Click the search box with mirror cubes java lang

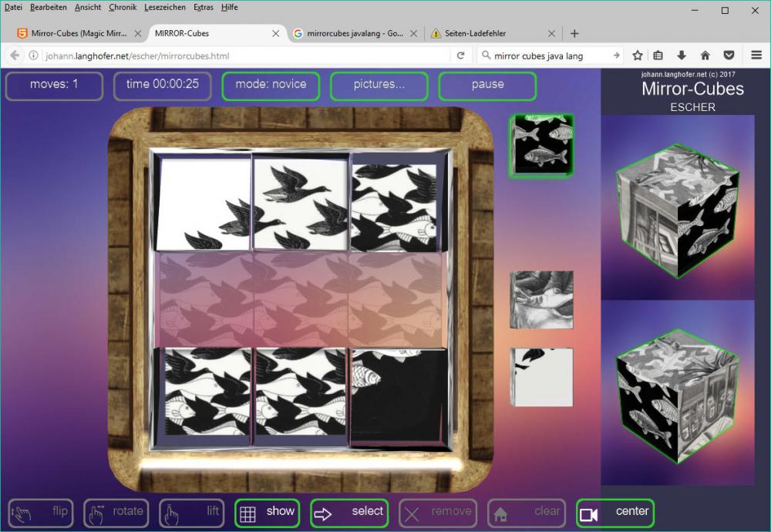(550, 56)
